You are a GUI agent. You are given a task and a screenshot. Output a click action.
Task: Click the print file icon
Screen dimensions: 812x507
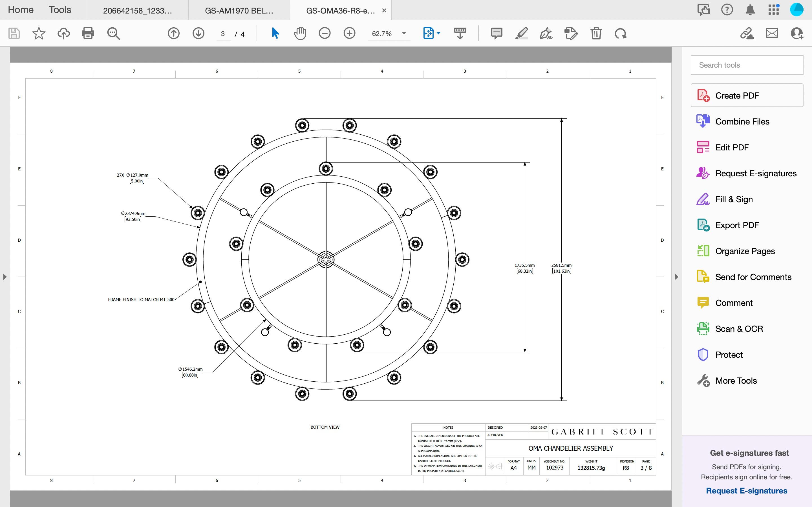pyautogui.click(x=88, y=33)
